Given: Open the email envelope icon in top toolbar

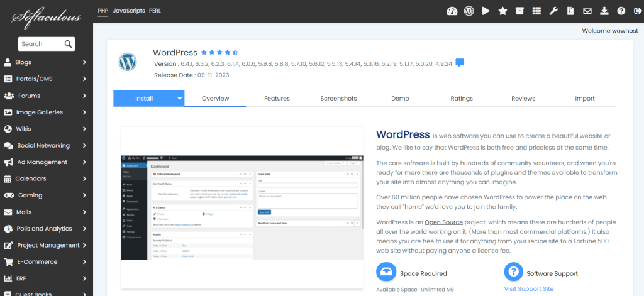Looking at the screenshot, I should tap(587, 11).
